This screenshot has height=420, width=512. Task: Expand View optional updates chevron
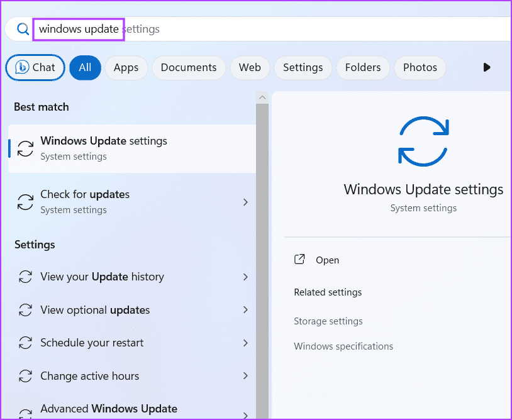[x=245, y=310]
